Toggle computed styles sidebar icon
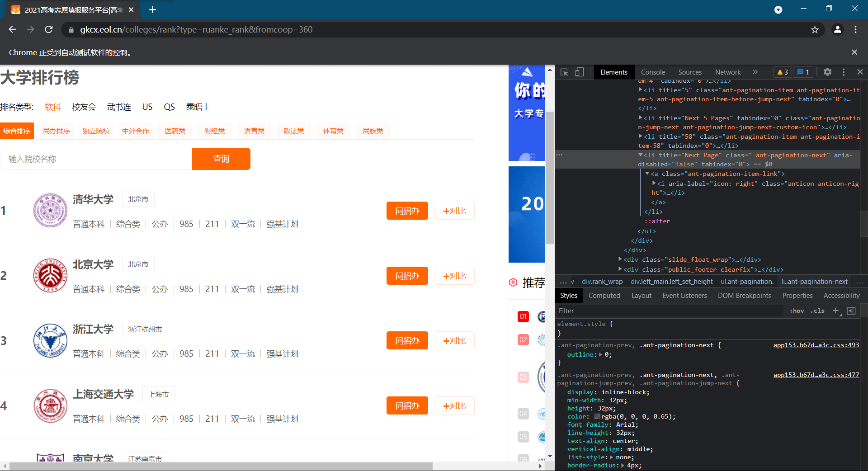The image size is (868, 471). click(851, 311)
